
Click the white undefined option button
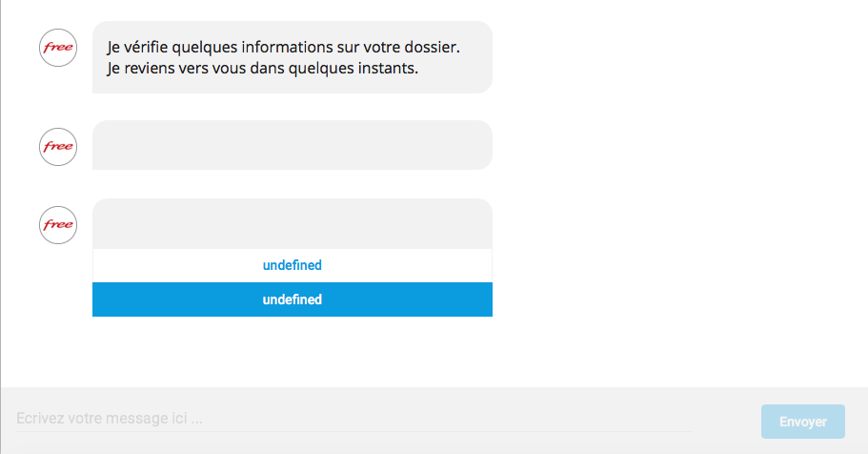pos(293,265)
